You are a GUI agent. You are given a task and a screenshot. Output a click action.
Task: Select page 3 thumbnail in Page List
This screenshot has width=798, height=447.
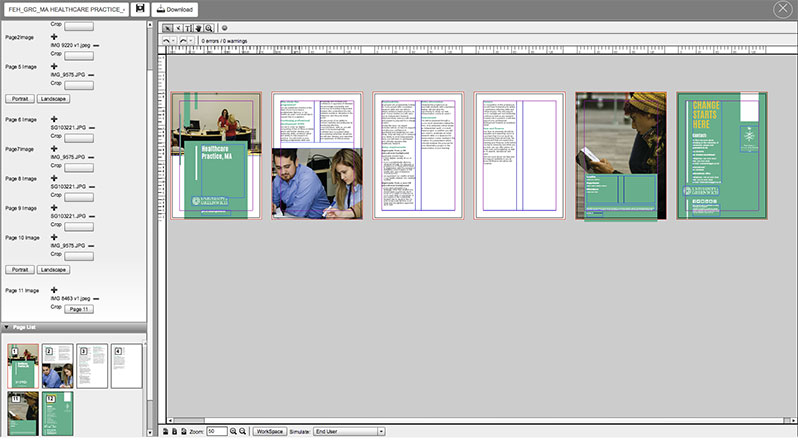click(92, 366)
